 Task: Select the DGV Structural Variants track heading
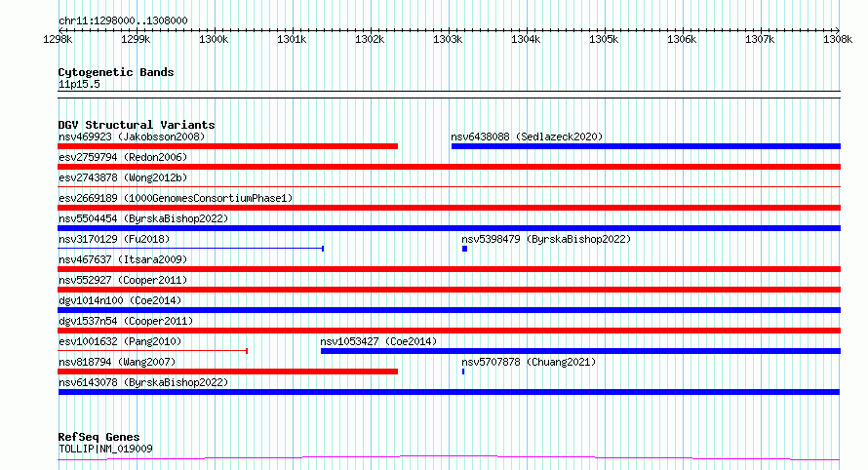[x=137, y=125]
